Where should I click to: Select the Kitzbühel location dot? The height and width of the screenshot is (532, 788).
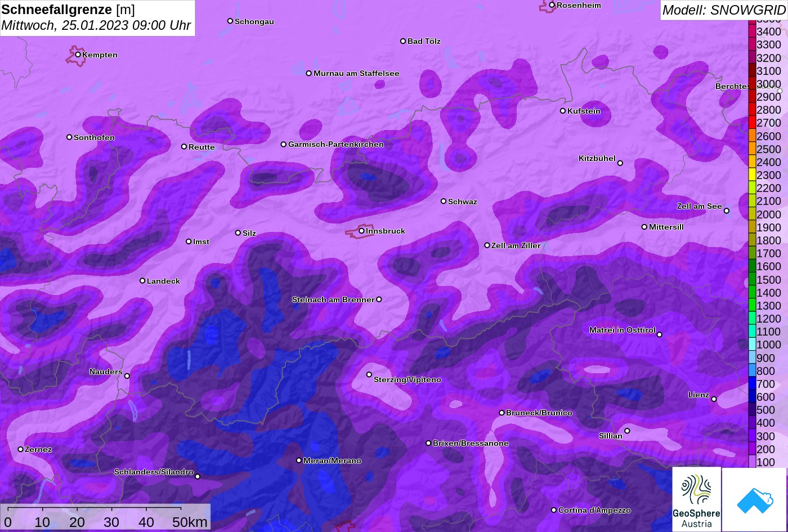pos(620,163)
